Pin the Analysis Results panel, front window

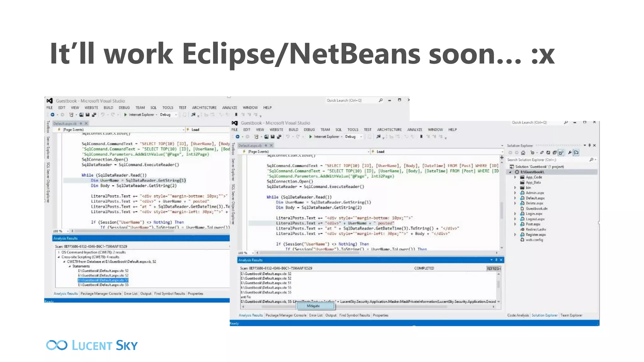coord(496,260)
